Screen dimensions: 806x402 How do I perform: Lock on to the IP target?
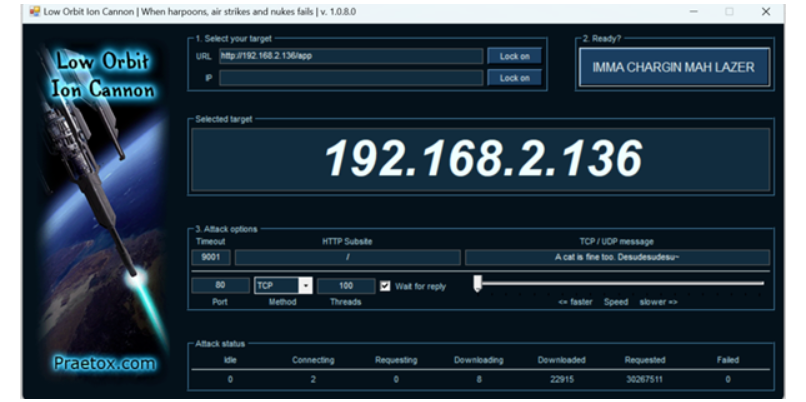[x=515, y=78]
